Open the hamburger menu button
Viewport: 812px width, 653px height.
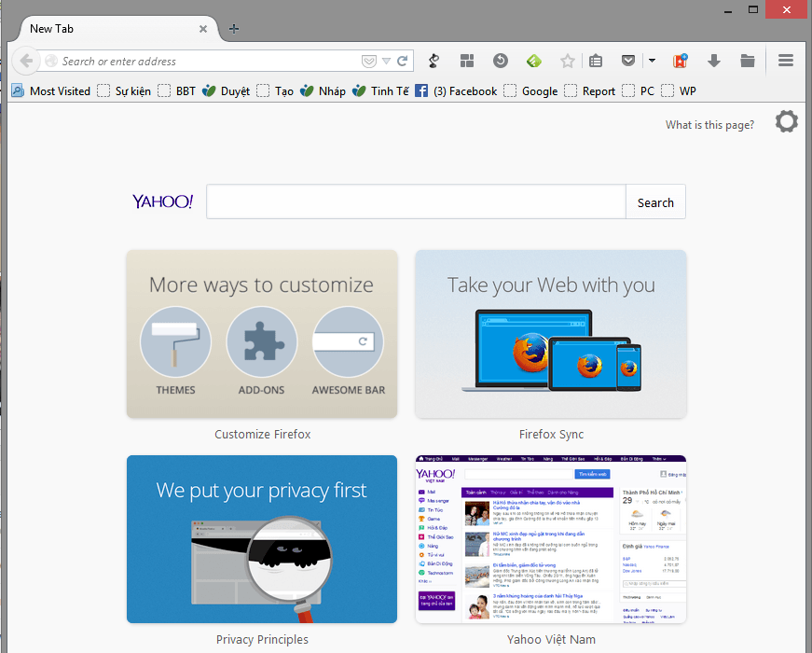click(786, 61)
